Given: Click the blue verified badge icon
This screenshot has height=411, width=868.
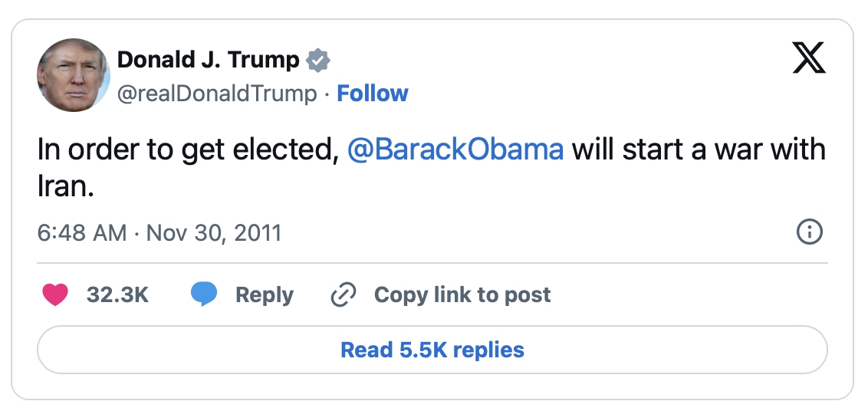Looking at the screenshot, I should point(318,60).
